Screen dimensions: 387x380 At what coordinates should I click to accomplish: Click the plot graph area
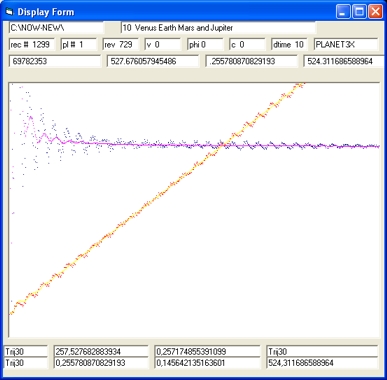194,210
